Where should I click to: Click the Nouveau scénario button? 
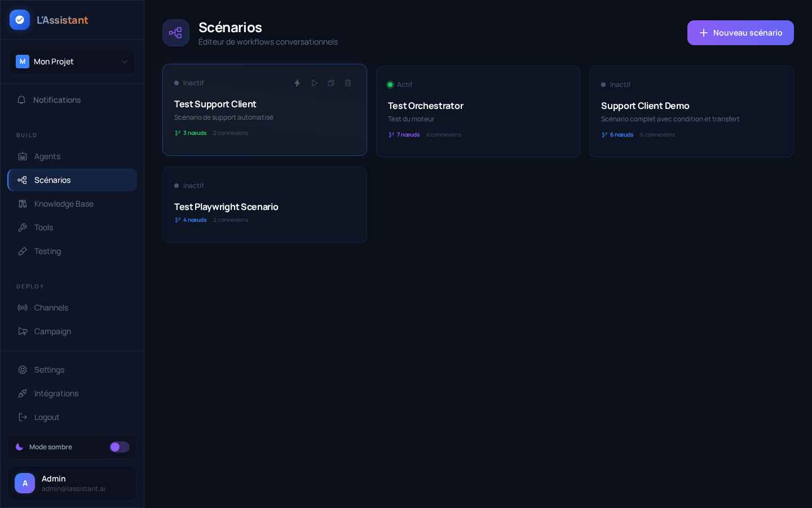(740, 33)
